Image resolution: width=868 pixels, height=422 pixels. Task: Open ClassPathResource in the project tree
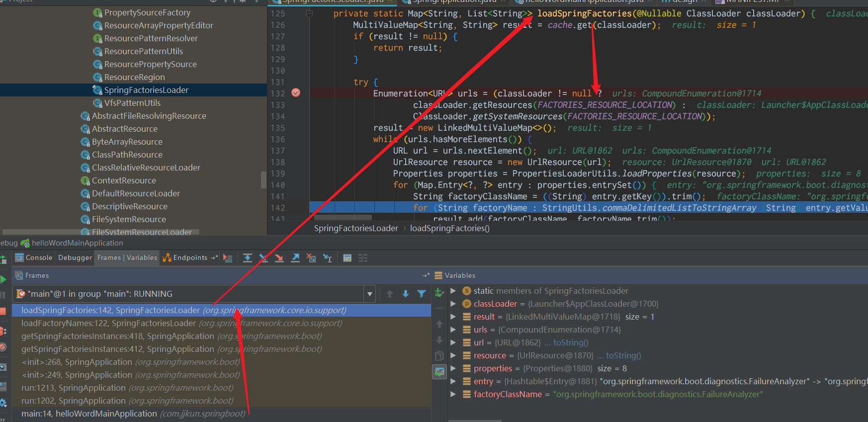pos(127,155)
